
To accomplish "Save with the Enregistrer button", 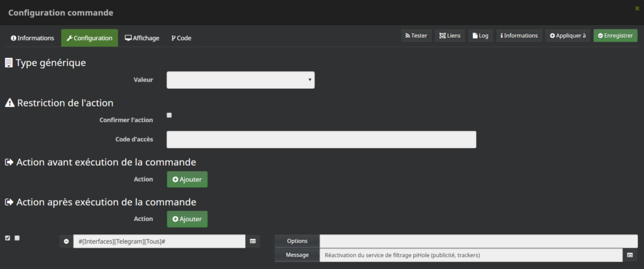I will point(615,36).
